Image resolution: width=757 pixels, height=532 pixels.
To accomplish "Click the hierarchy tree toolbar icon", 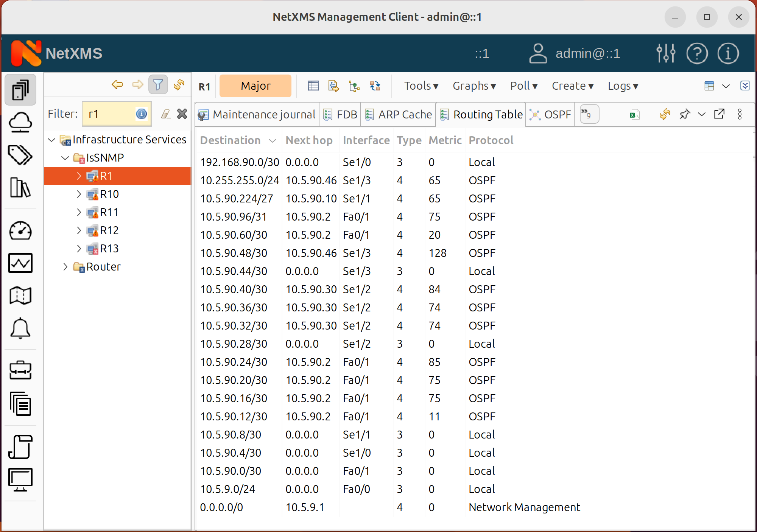I will [354, 86].
